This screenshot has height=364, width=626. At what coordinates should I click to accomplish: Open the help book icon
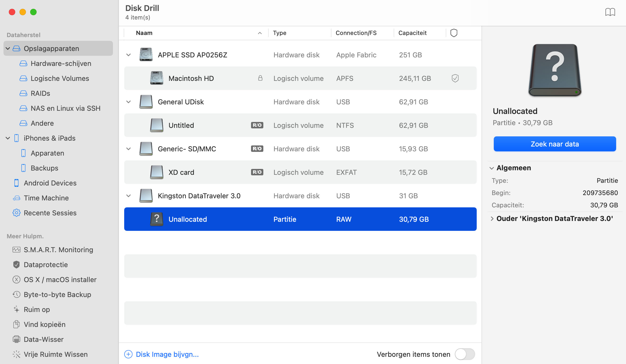point(610,12)
